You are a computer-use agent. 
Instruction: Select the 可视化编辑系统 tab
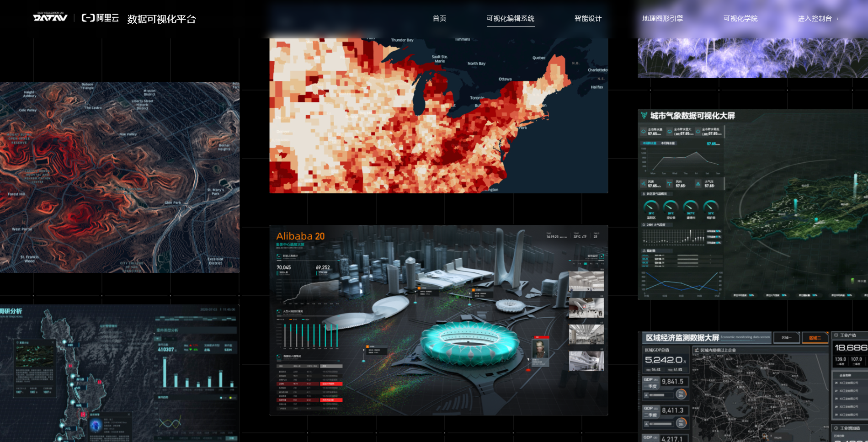511,19
